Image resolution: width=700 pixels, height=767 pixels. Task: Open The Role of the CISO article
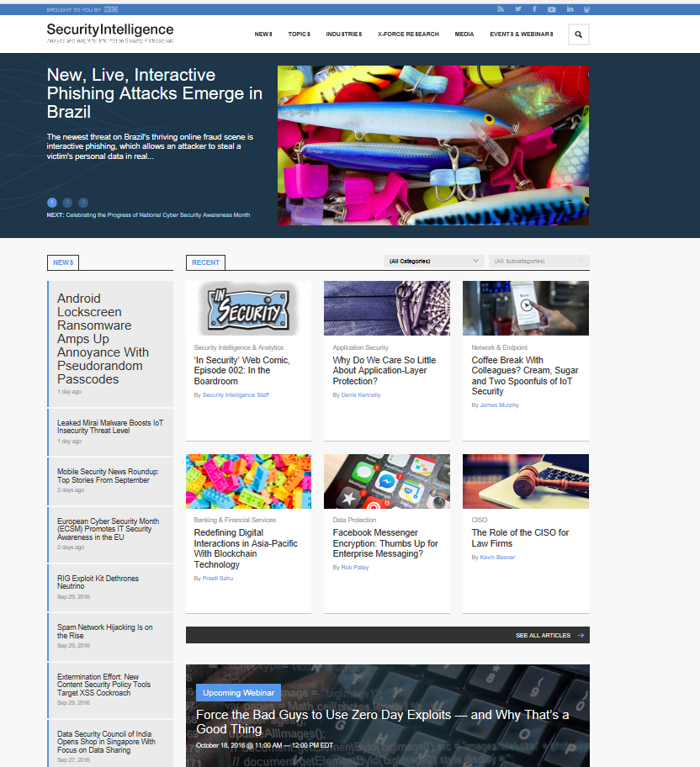tap(520, 538)
